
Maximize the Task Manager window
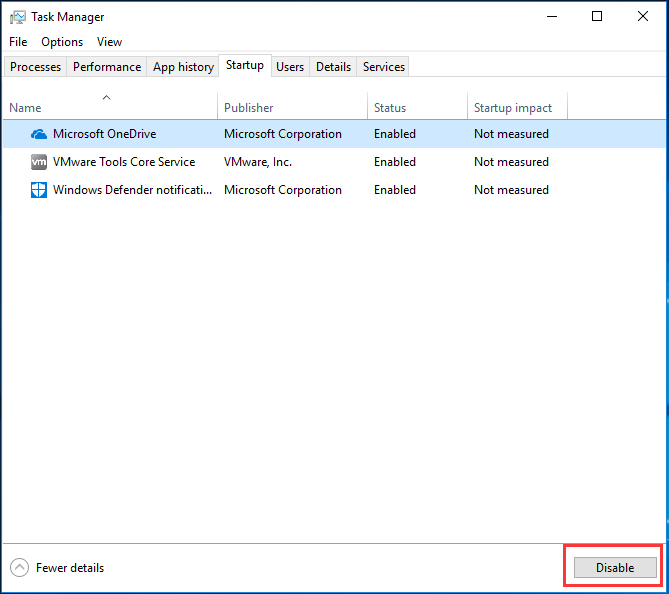point(597,17)
